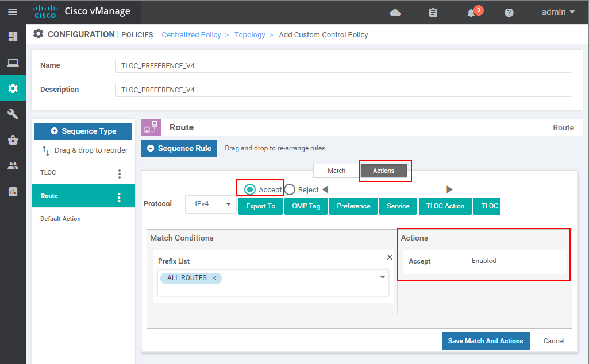Click Save Match And Actions
The image size is (589, 364).
pyautogui.click(x=486, y=340)
